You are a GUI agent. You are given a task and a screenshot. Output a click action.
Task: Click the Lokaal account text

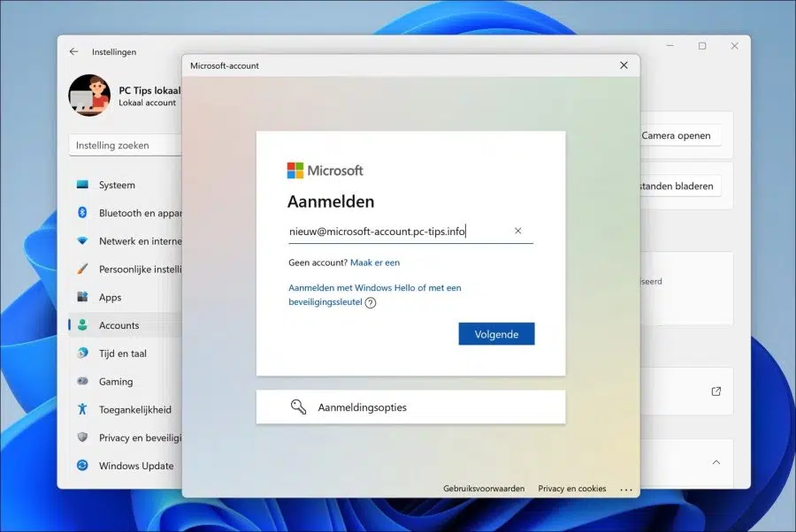[x=147, y=103]
